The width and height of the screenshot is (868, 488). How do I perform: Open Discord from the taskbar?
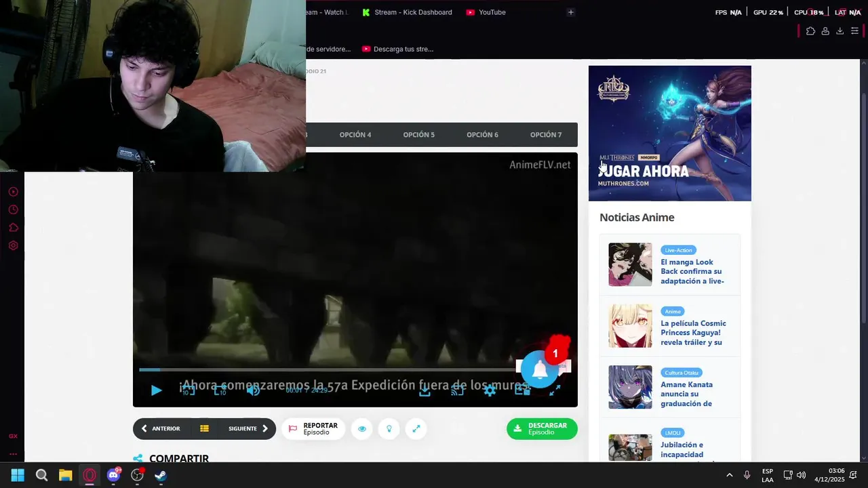point(113,475)
